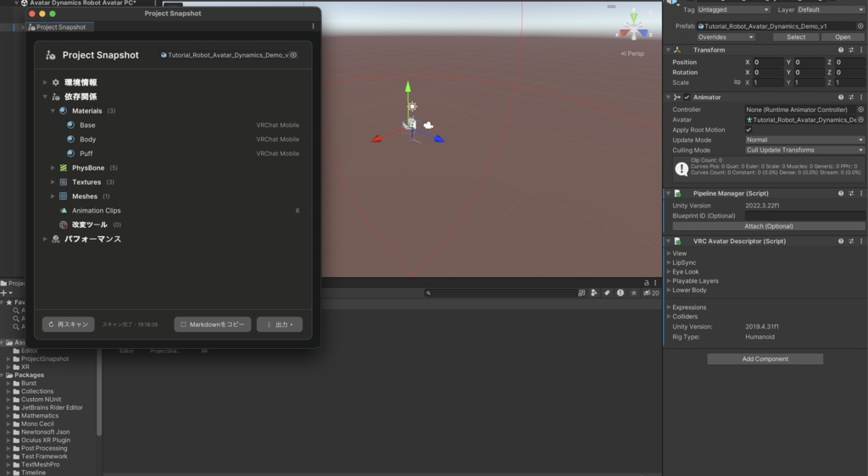
Task: Expand the Eye Look section
Action: coord(669,272)
